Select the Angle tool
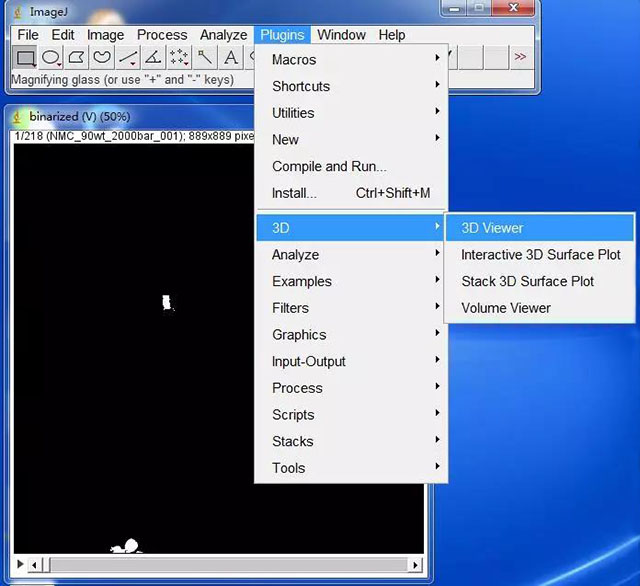The width and height of the screenshot is (640, 586). pos(153,58)
